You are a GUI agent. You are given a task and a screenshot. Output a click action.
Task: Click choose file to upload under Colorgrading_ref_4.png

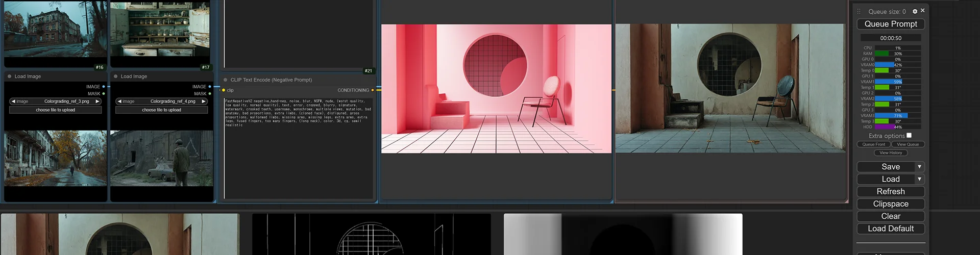point(162,110)
